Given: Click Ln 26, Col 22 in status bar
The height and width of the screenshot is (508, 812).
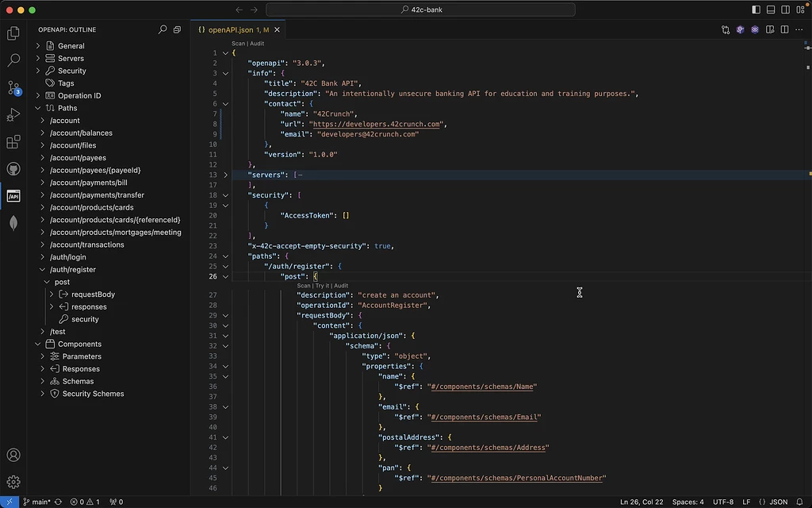Looking at the screenshot, I should click(641, 502).
